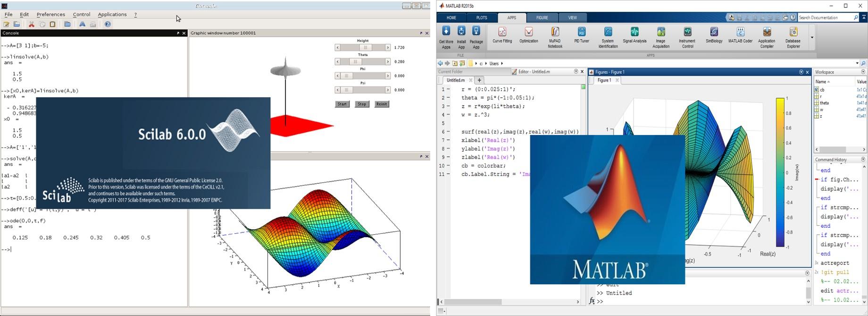
Task: Open the Image Acquisition app
Action: pyautogui.click(x=661, y=37)
